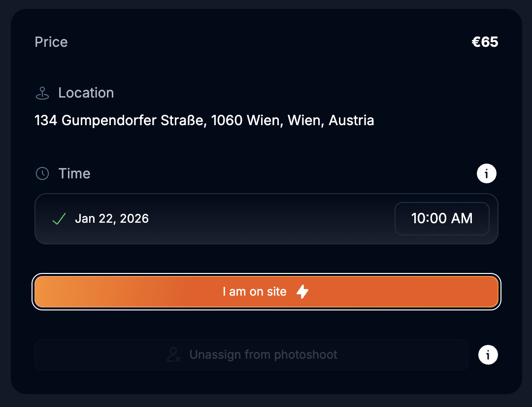Click the €65 price value
This screenshot has width=532, height=407.
485,42
